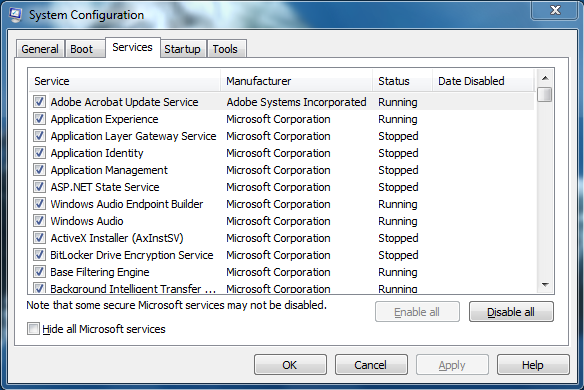Select ActiveX Installer (AxInstSV) name
The height and width of the screenshot is (390, 584).
point(117,238)
